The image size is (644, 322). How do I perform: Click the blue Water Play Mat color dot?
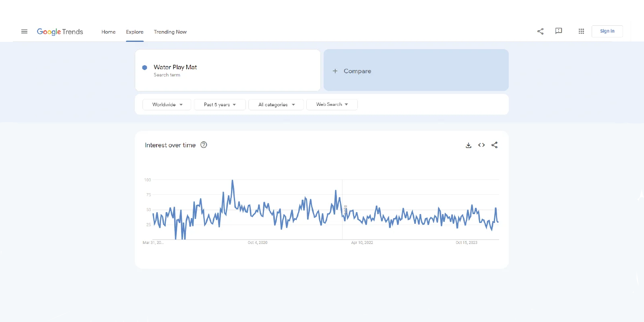tap(144, 68)
